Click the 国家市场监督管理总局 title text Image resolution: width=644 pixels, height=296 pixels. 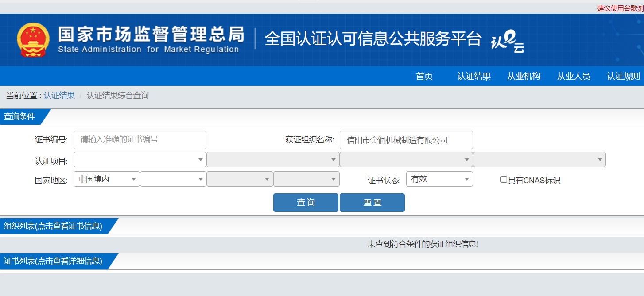(151, 34)
